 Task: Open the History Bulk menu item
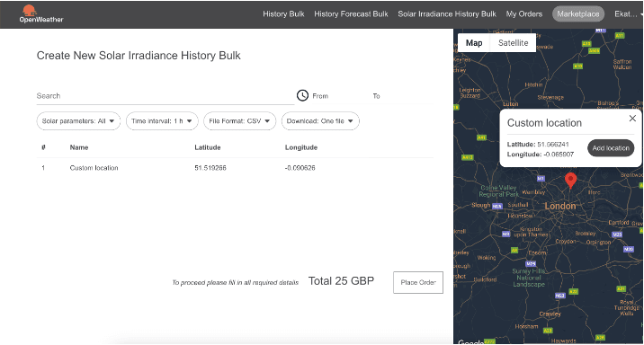[x=283, y=14]
